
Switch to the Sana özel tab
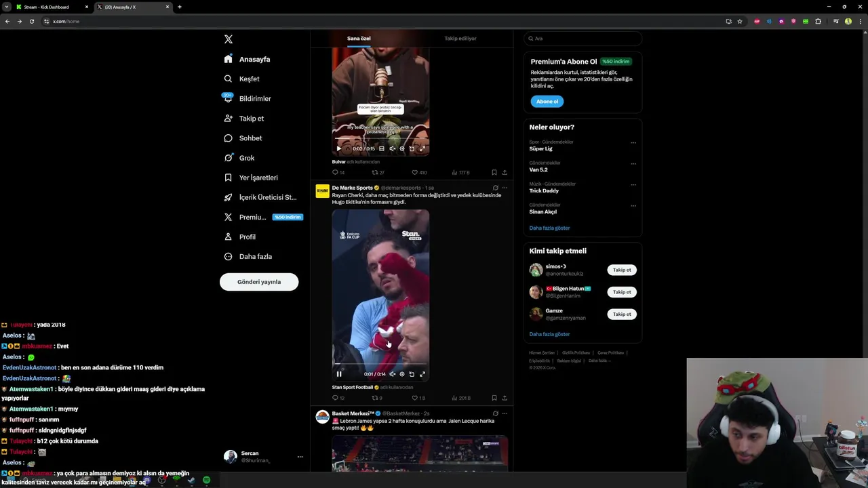tap(359, 39)
